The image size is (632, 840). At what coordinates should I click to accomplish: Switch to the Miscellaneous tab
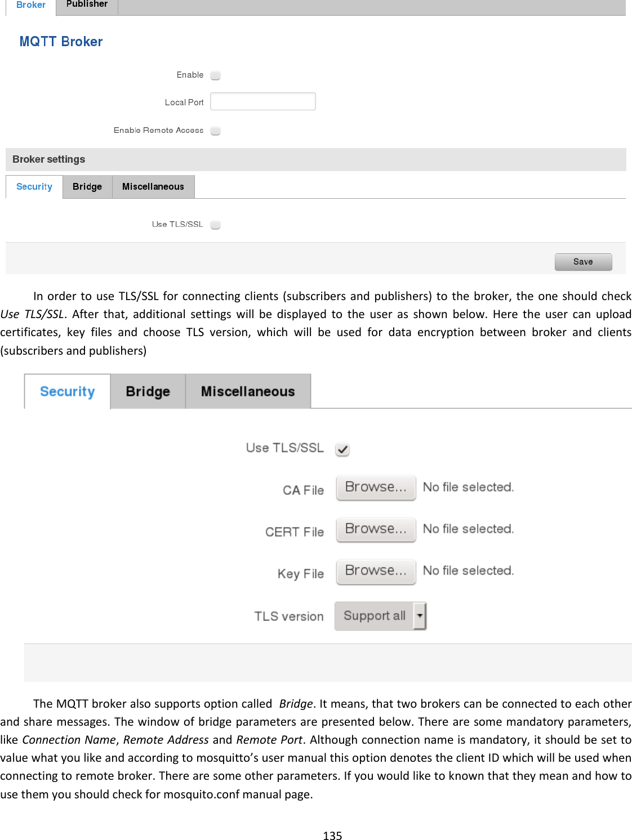click(153, 186)
